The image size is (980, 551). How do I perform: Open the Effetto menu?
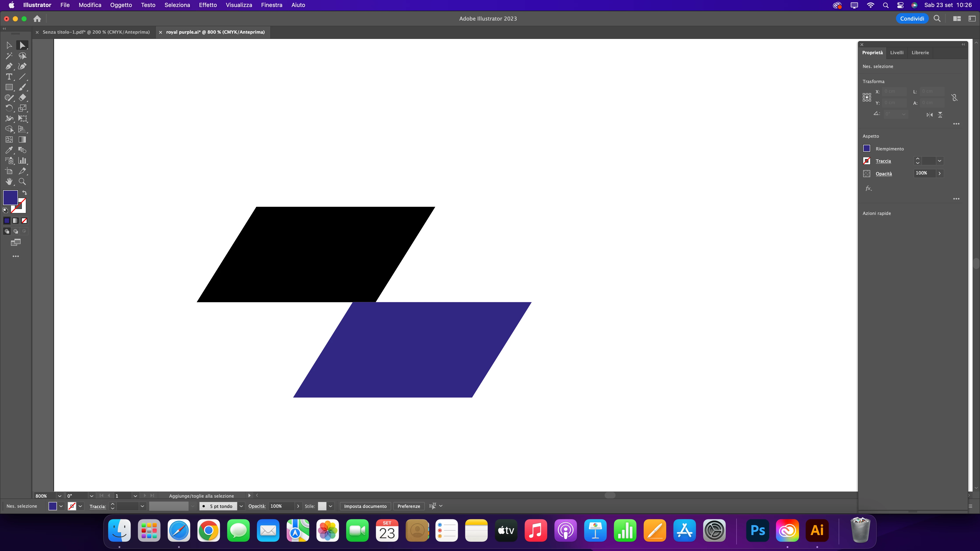click(x=208, y=5)
